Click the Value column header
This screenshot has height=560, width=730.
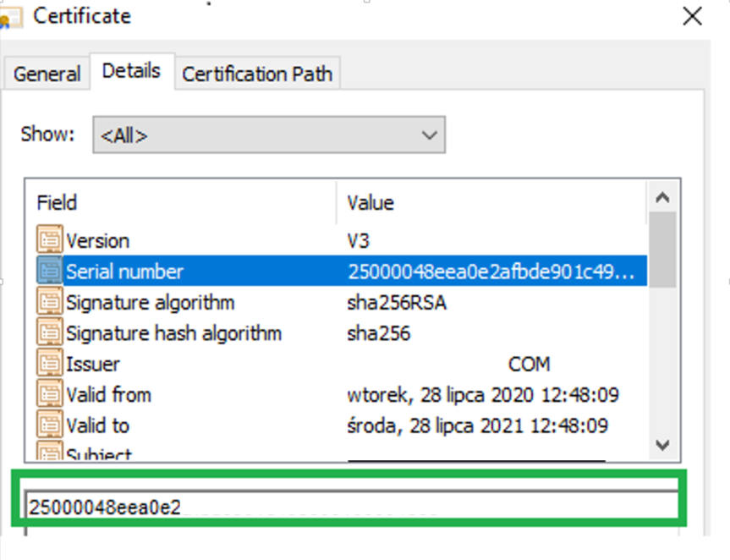370,203
